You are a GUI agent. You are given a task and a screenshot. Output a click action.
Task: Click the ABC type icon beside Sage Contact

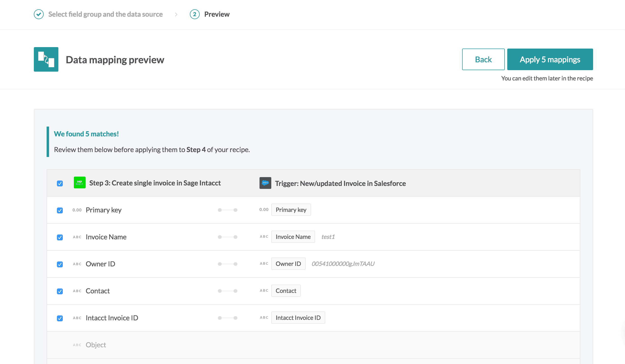pyautogui.click(x=77, y=291)
